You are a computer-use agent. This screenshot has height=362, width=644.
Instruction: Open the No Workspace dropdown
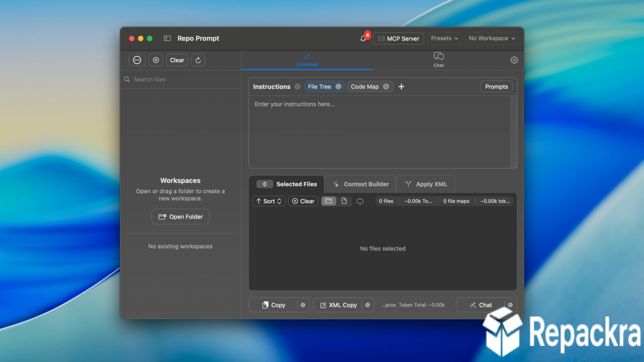point(492,38)
